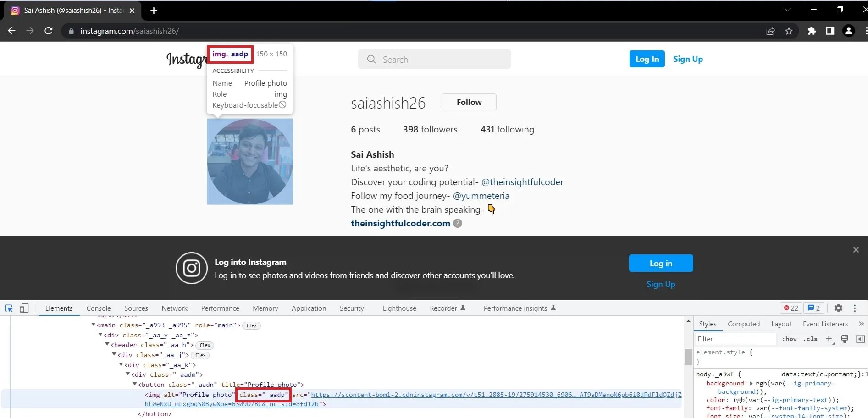The height and width of the screenshot is (418, 868).
Task: Toggle the device toolbar
Action: coord(25,308)
